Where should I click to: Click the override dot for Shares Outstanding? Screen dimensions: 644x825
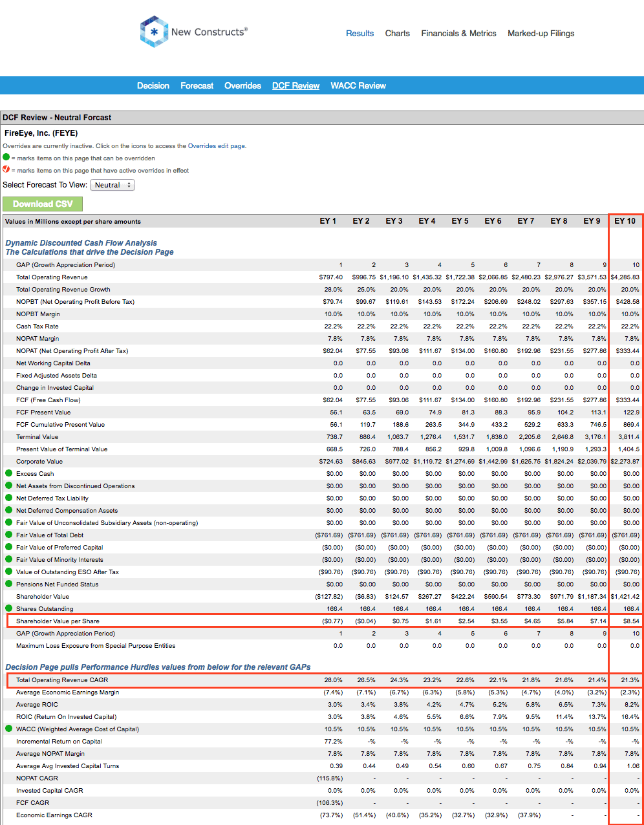coord(8,608)
